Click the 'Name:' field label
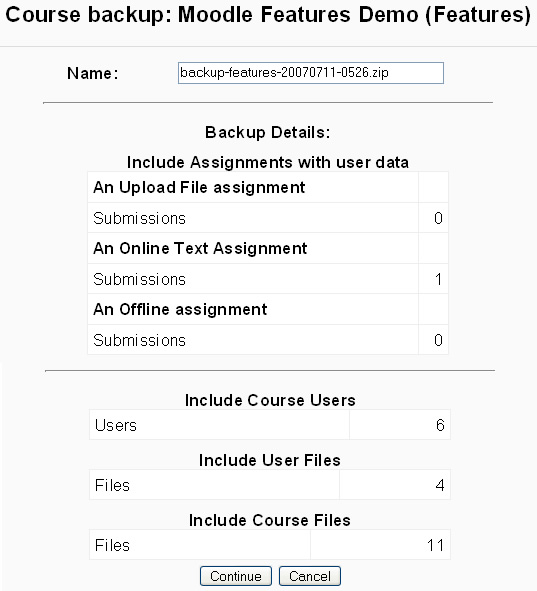Screen dimensions: 537x591 pos(93,73)
